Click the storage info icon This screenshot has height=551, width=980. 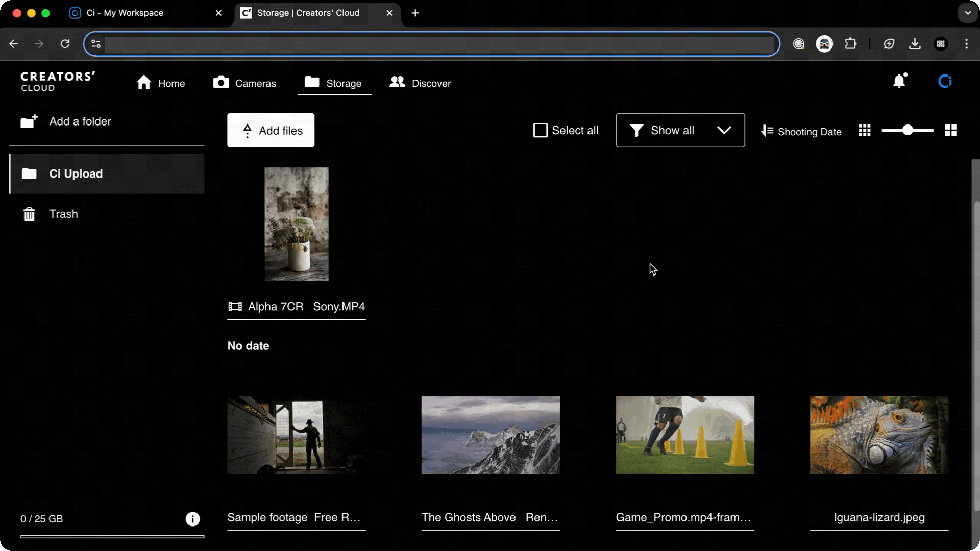pyautogui.click(x=192, y=519)
